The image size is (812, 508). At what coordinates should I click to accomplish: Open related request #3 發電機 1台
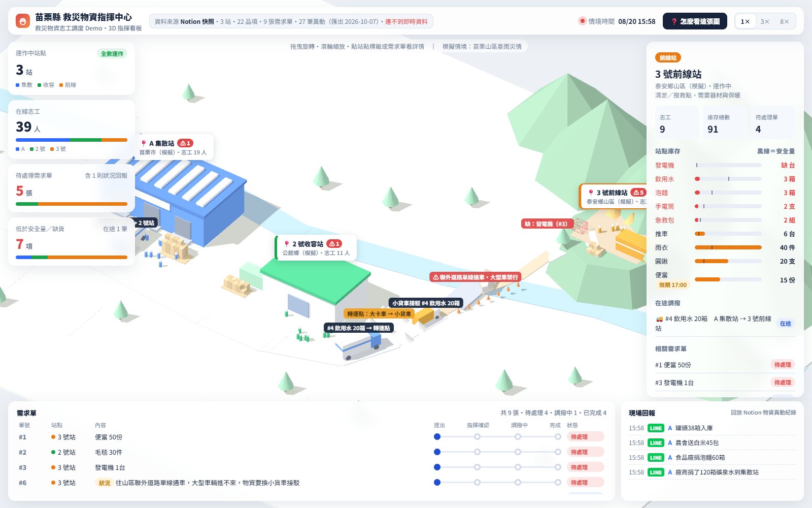pyautogui.click(x=725, y=383)
